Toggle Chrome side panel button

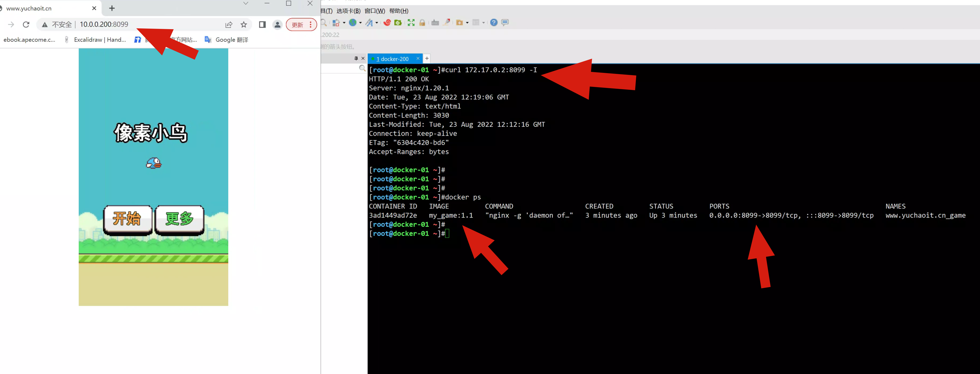(262, 25)
